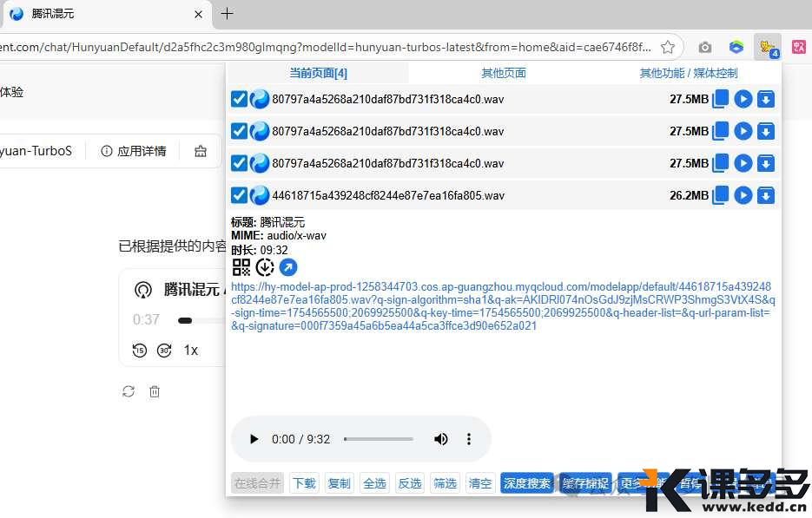
Task: Regenerate the response with the refresh icon
Action: click(x=129, y=391)
